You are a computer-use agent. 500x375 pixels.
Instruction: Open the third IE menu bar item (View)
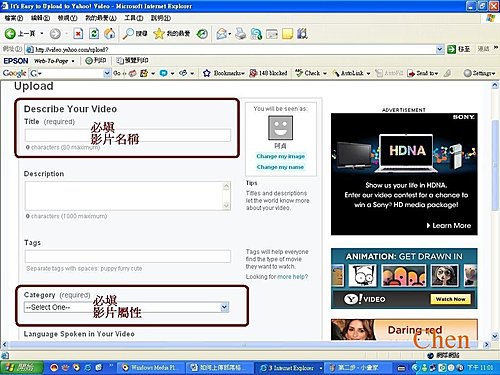(x=67, y=18)
